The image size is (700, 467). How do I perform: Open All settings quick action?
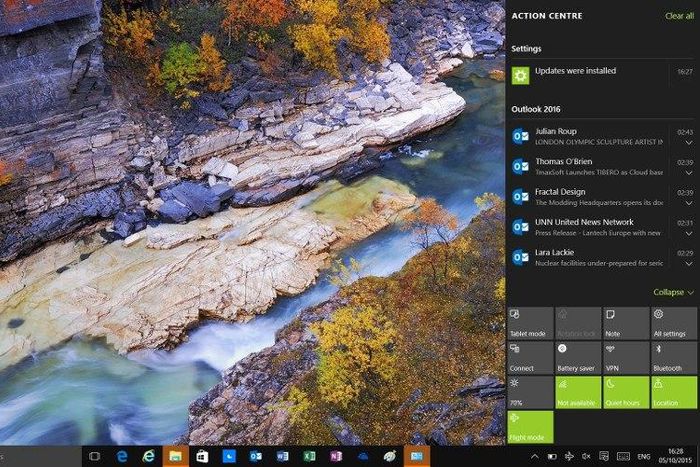coord(674,323)
